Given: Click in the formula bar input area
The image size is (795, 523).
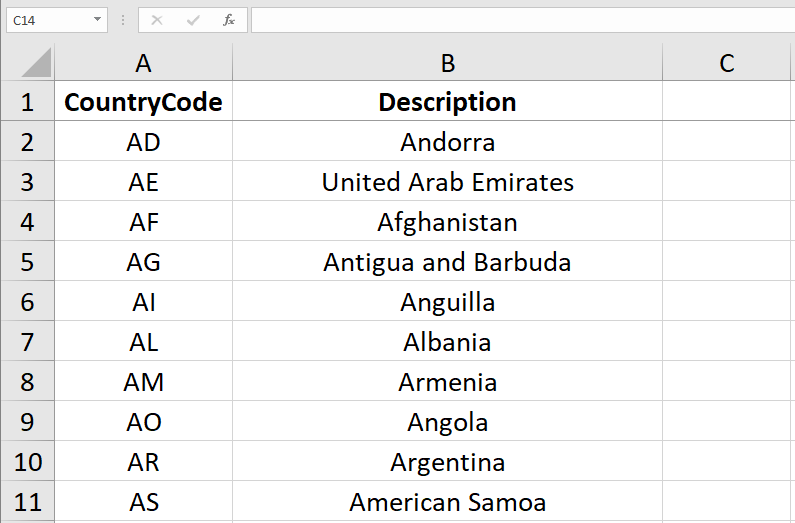Looking at the screenshot, I should click(520, 20).
